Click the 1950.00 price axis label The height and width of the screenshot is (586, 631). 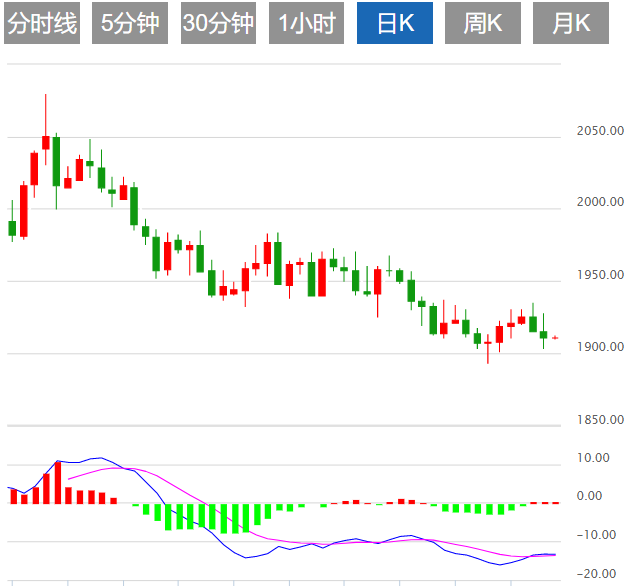click(x=600, y=275)
